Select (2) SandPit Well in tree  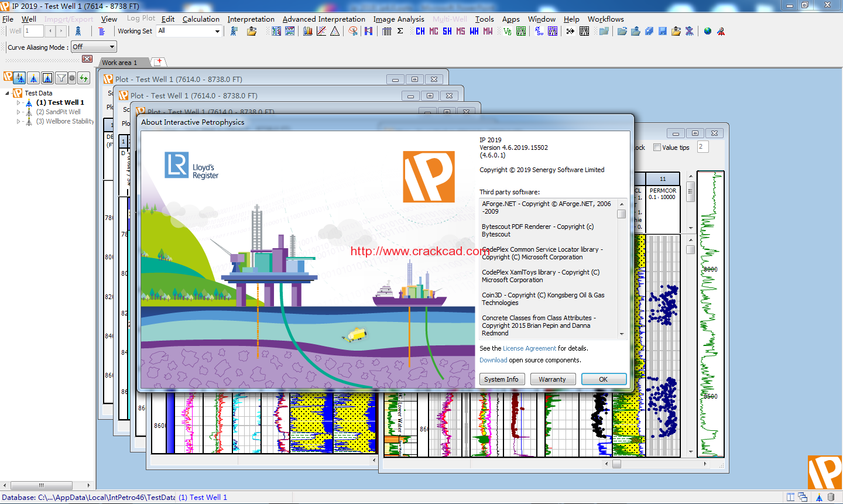click(58, 112)
